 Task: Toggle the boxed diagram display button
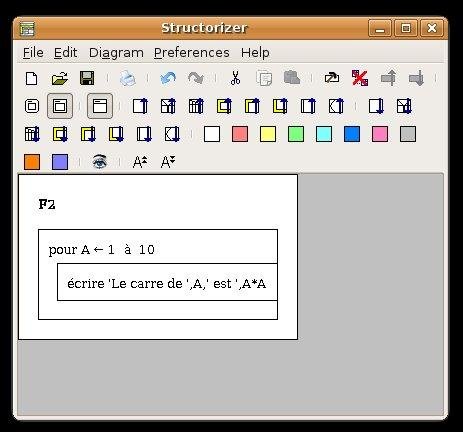pos(100,106)
